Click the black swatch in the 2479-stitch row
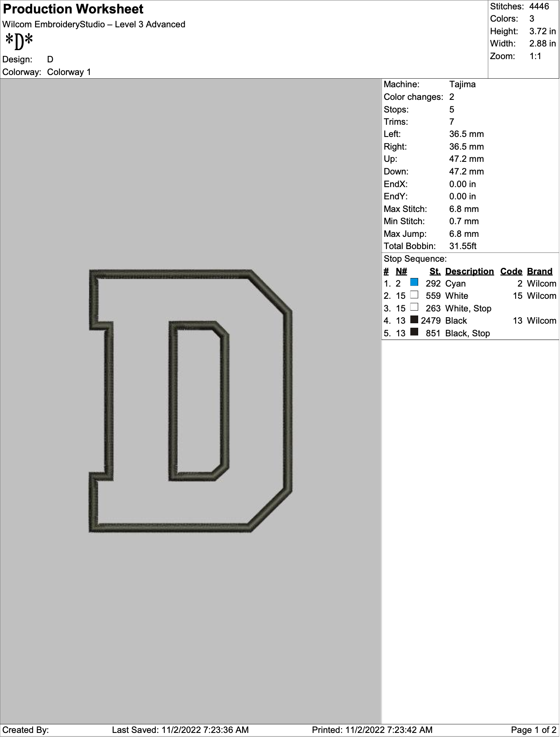Screen dimensions: 560x737 (x=414, y=320)
